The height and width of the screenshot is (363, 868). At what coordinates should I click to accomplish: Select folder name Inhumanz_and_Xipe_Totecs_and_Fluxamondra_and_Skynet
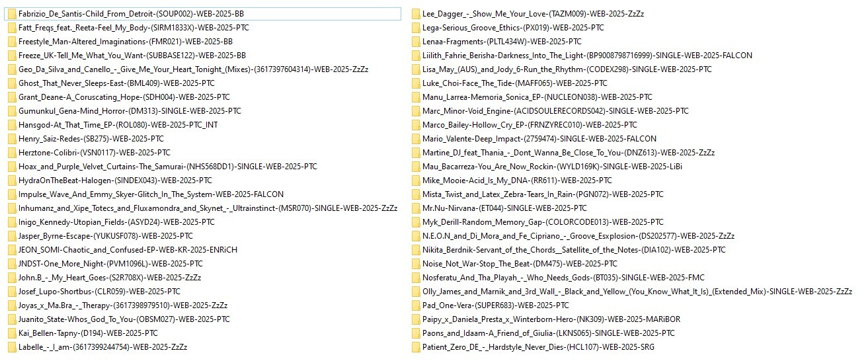[x=208, y=208]
